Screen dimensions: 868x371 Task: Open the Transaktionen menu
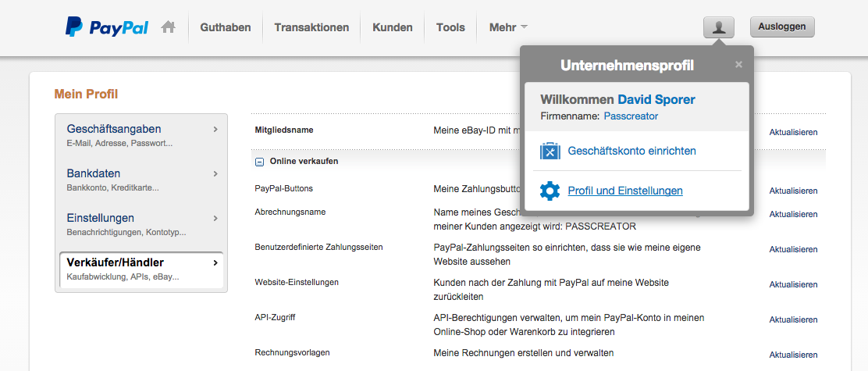(311, 27)
